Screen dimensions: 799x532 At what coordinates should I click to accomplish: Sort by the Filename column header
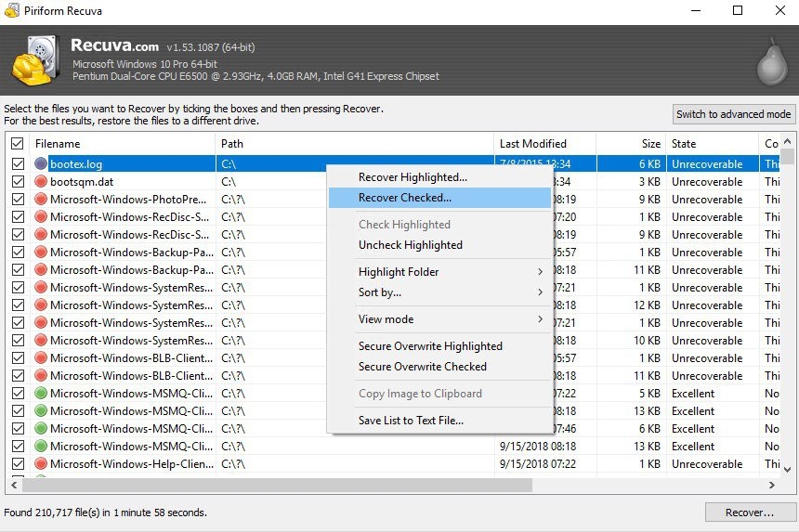pyautogui.click(x=123, y=144)
